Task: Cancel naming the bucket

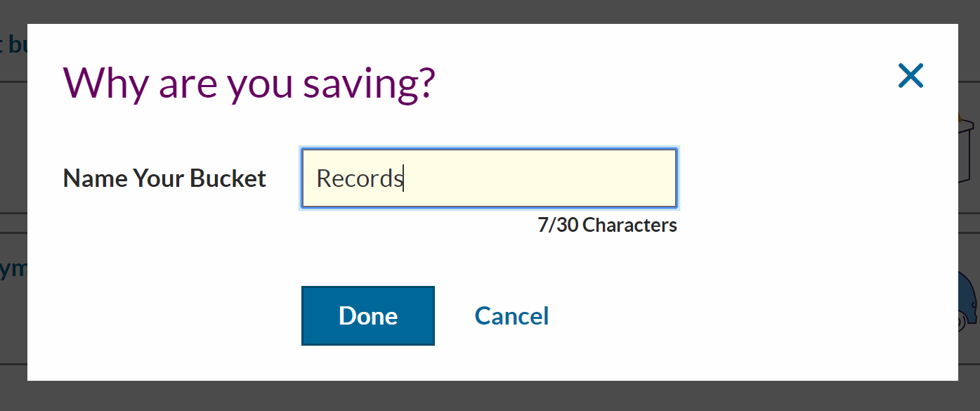Action: point(511,315)
